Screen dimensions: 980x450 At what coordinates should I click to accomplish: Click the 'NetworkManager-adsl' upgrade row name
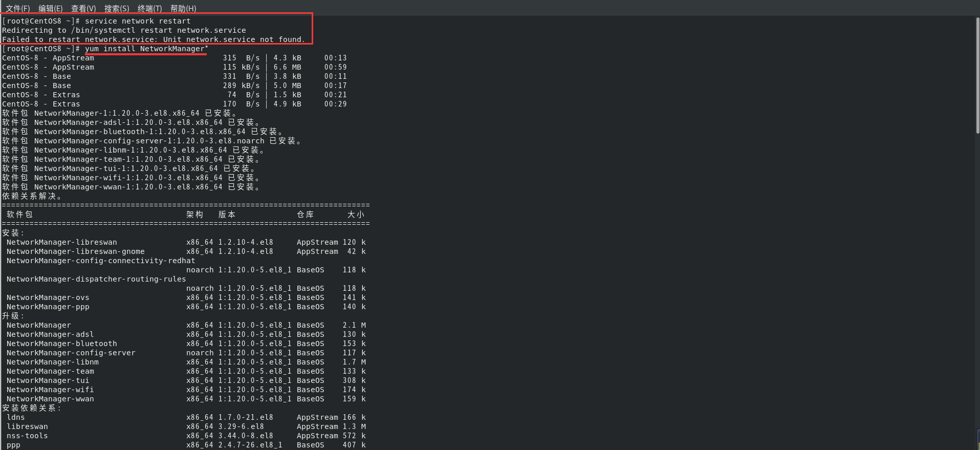50,334
